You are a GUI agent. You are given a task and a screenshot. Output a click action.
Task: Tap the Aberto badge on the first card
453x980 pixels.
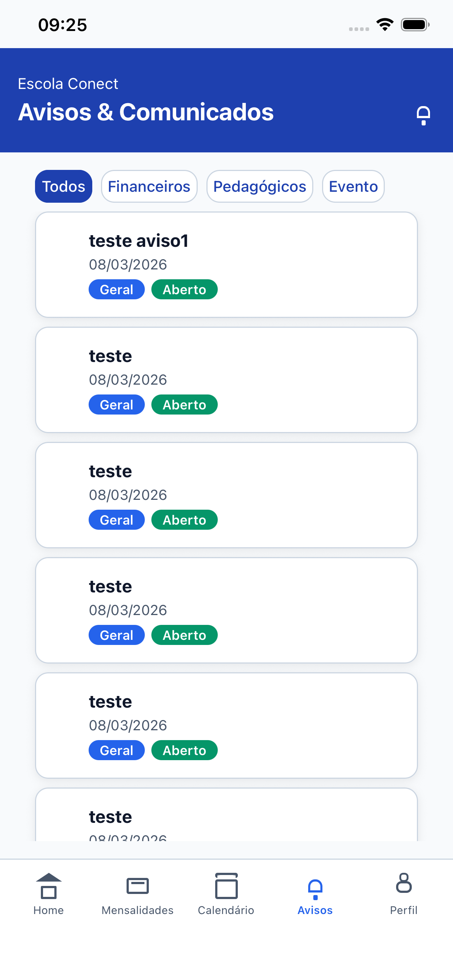click(x=184, y=289)
